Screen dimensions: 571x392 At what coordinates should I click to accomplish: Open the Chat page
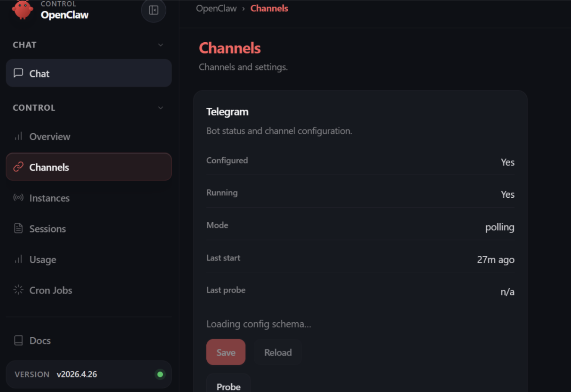click(x=89, y=73)
